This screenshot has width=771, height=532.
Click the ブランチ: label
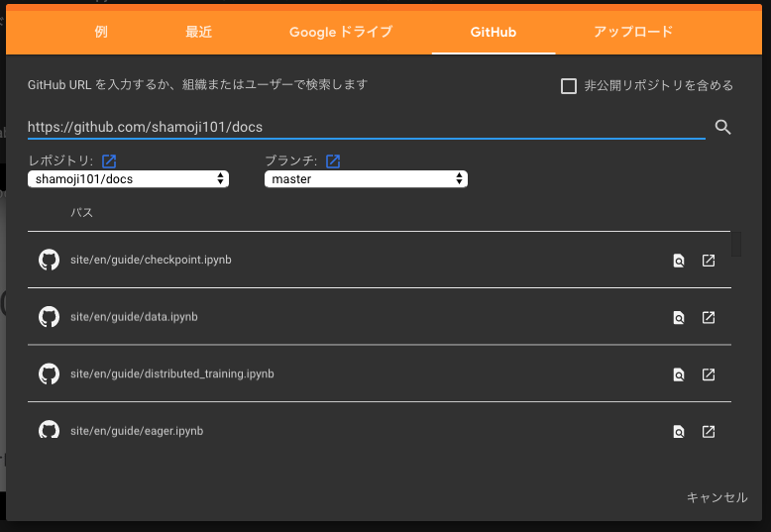291,160
